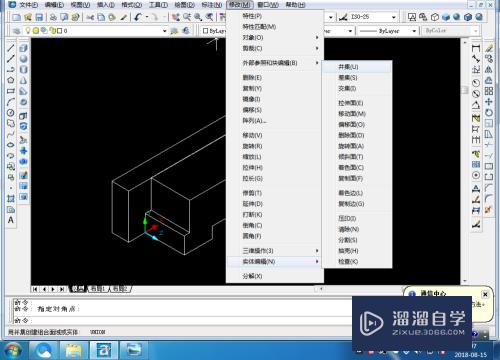Click the Save floppy-disk icon
This screenshot has height=360, width=500.
click(39, 17)
